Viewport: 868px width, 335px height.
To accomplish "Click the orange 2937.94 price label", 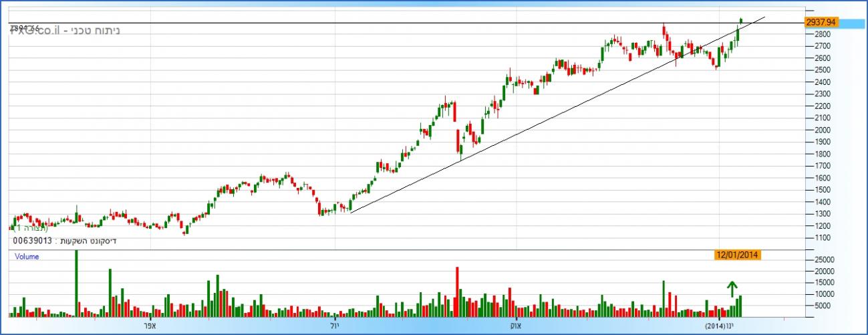I will click(x=821, y=22).
